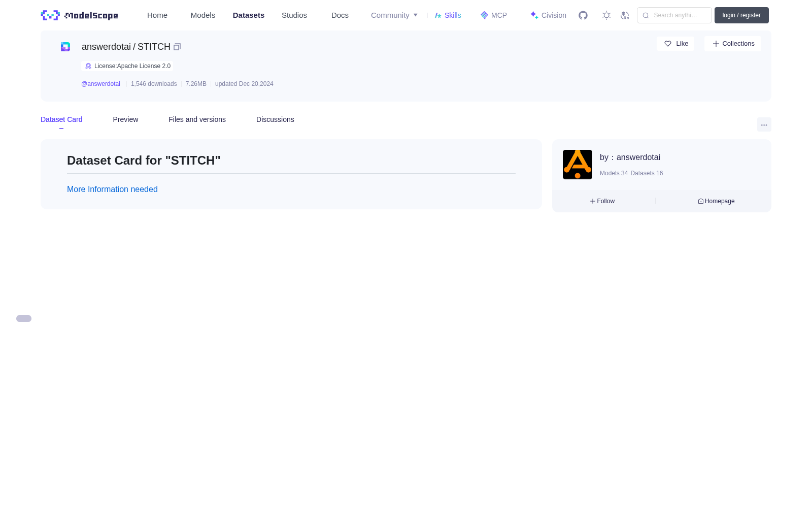The height and width of the screenshot is (508, 812).
Task: Switch to the Preview tab
Action: click(x=125, y=119)
